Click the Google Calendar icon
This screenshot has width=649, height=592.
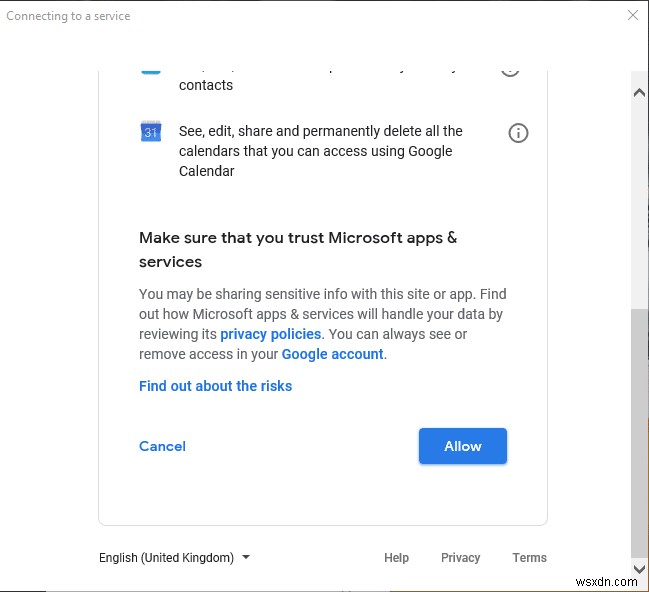pyautogui.click(x=151, y=132)
